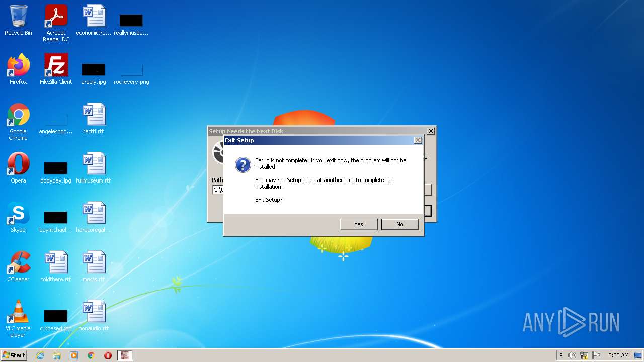The width and height of the screenshot is (644, 362).
Task: Open VLC media player shortcut
Action: (x=18, y=319)
